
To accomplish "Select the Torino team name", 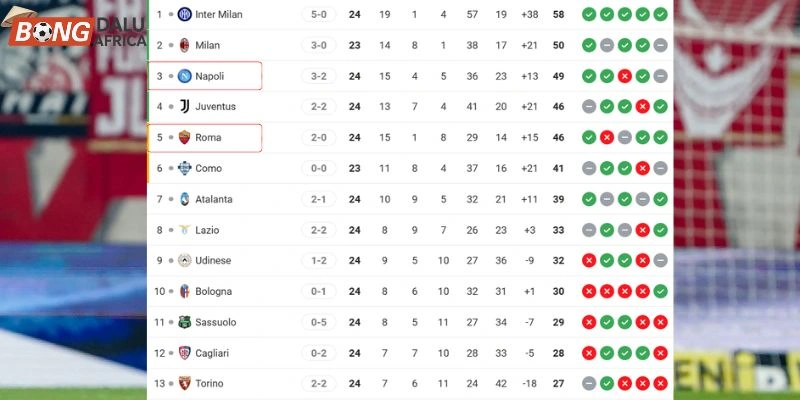I will (x=210, y=384).
